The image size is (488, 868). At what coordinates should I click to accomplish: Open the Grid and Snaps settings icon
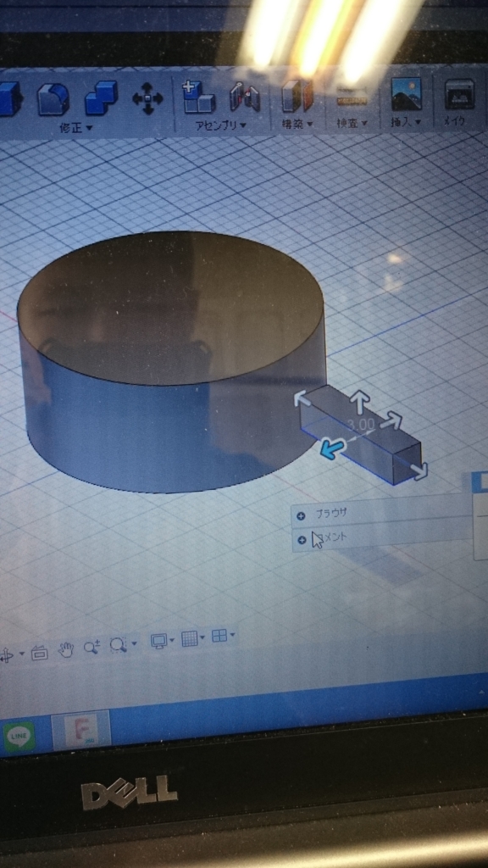click(x=190, y=639)
